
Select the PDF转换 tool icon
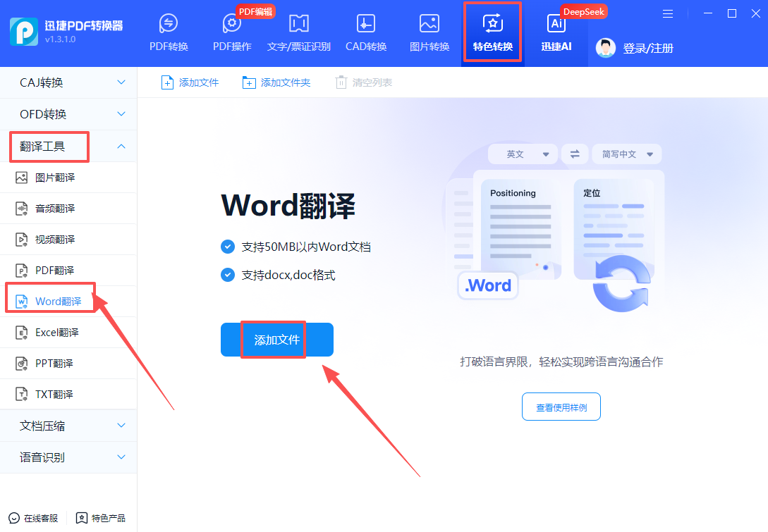click(x=169, y=32)
